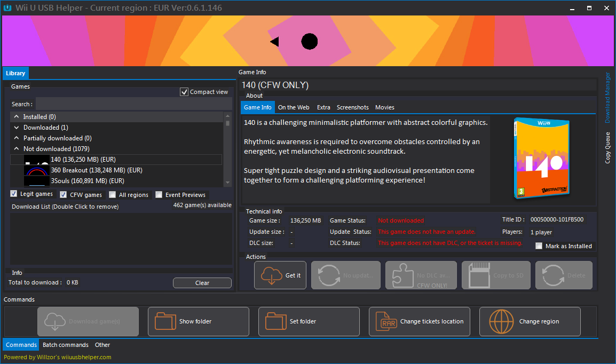
Task: Switch to Batch commands tab
Action: click(x=66, y=345)
